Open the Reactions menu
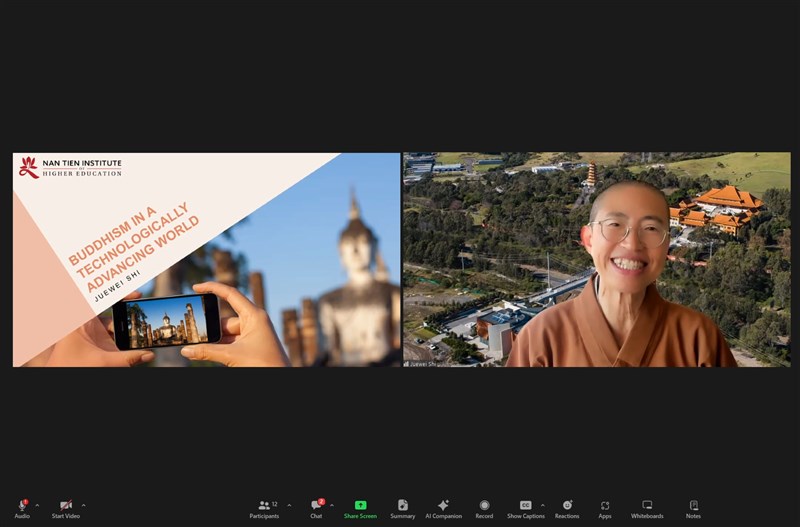 pyautogui.click(x=567, y=506)
